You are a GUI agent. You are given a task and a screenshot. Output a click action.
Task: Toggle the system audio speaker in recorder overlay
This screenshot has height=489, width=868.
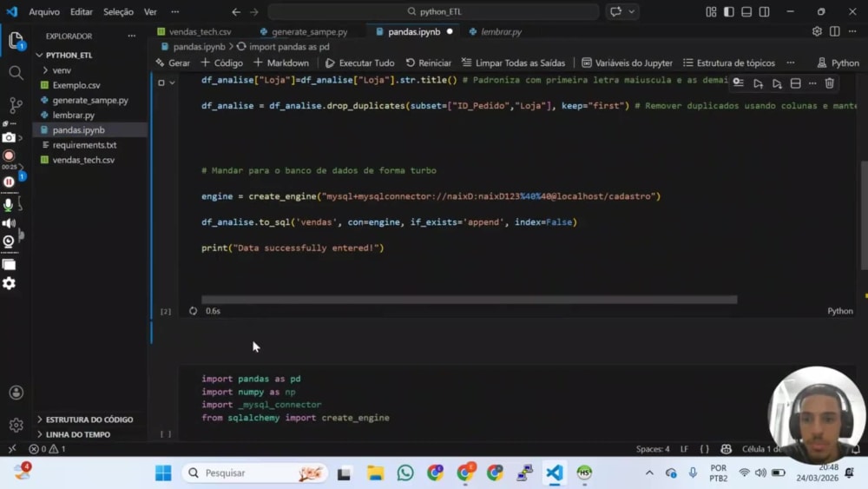tap(9, 223)
